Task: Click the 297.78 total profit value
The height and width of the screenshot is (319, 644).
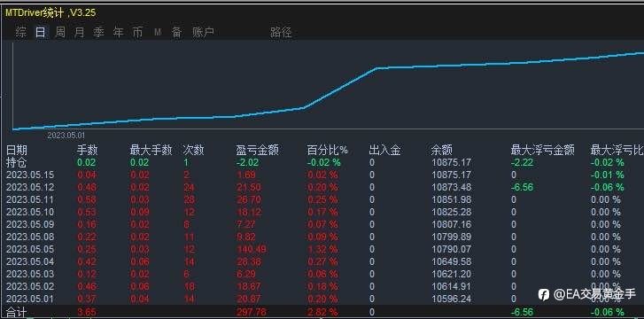Action: (x=252, y=312)
